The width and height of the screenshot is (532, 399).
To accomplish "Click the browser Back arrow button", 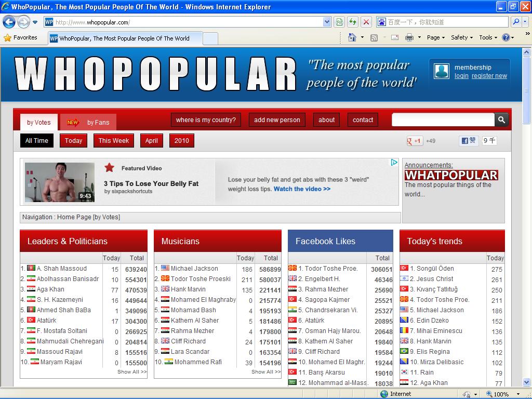I will coord(9,22).
